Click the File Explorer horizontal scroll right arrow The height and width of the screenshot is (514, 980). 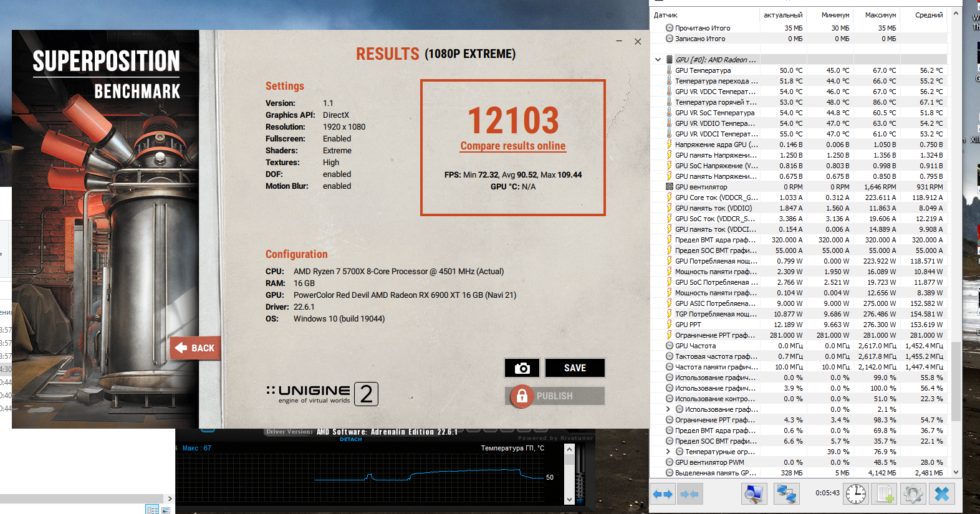coord(170,498)
